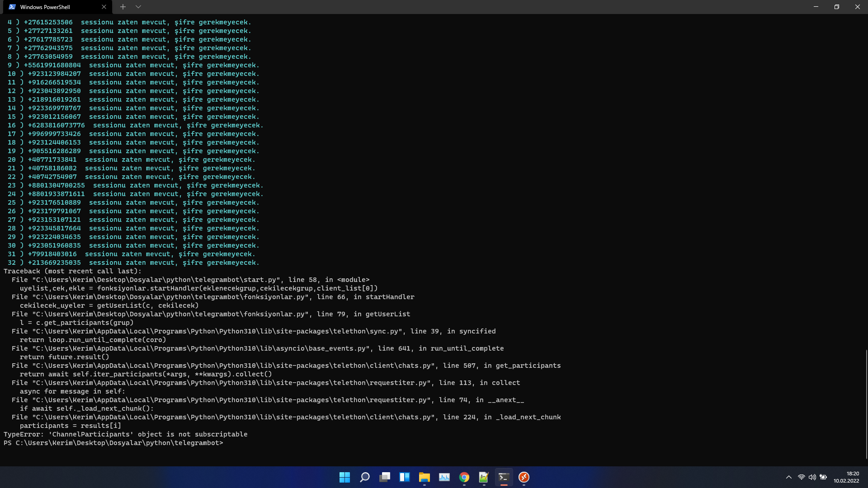Open Task View from the taskbar
Image resolution: width=868 pixels, height=488 pixels.
coord(385,477)
